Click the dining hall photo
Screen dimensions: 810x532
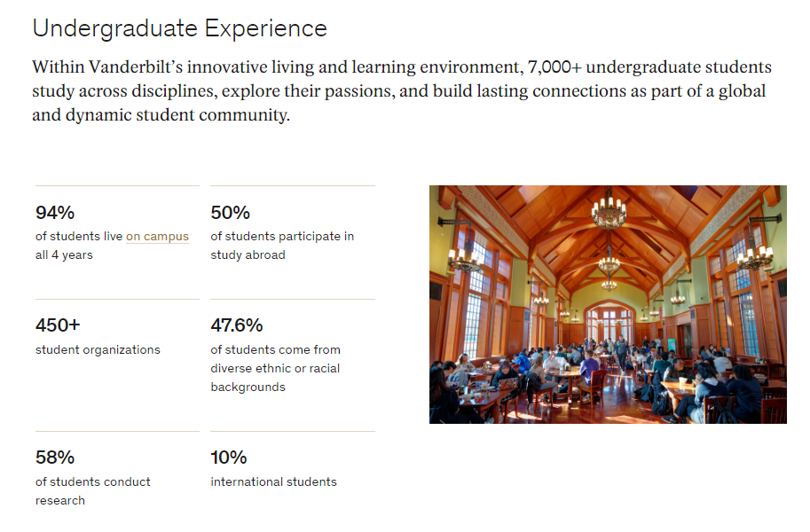608,305
